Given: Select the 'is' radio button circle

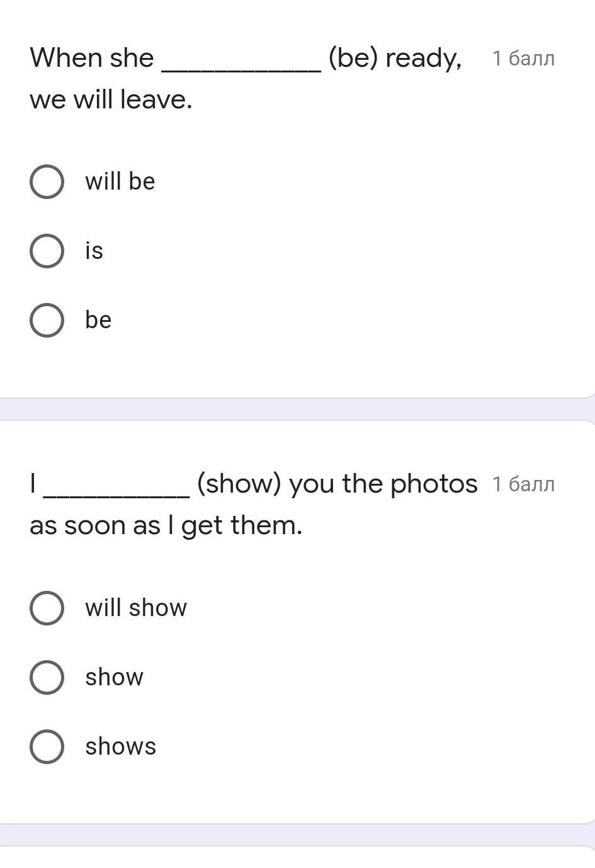Looking at the screenshot, I should click(x=47, y=251).
